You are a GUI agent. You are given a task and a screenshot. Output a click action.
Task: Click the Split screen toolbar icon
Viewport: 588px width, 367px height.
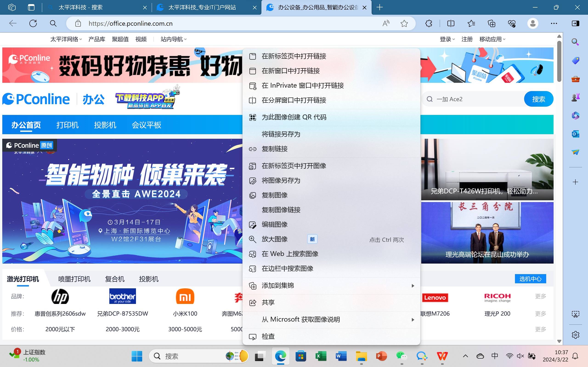(451, 23)
